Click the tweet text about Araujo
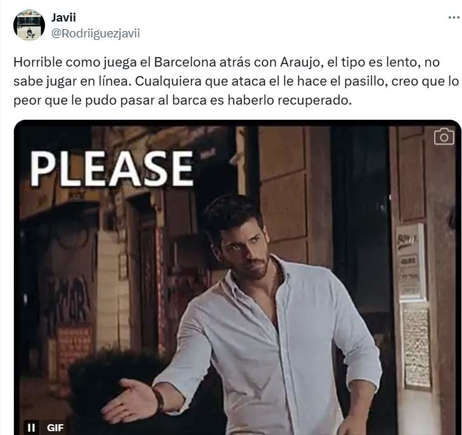Screen dimensions: 462x435 pos(236,81)
